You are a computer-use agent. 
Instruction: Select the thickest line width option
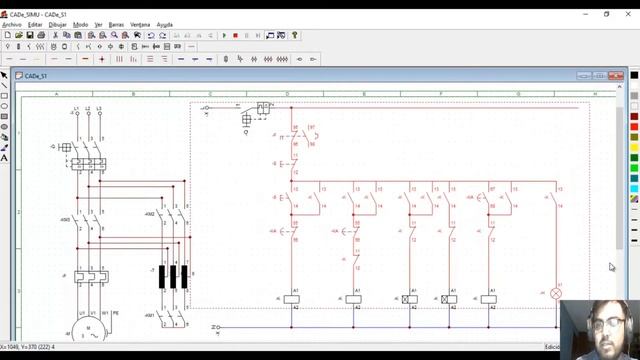pyautogui.click(x=634, y=241)
